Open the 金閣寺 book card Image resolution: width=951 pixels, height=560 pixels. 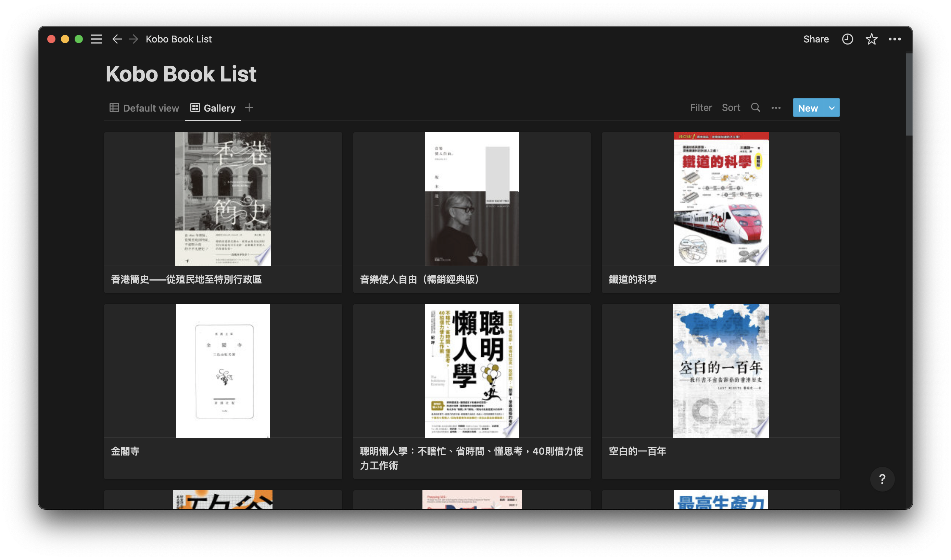tap(223, 377)
